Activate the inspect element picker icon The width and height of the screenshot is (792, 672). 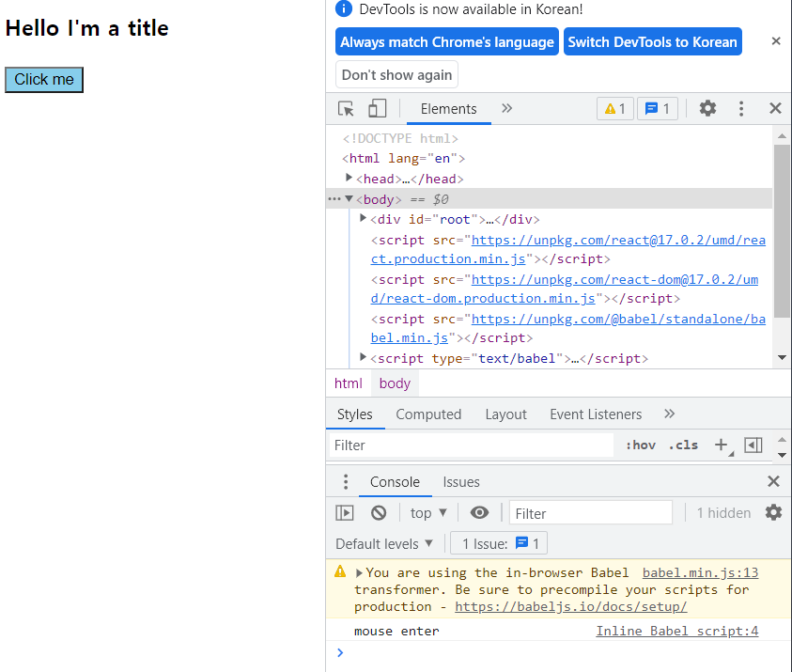coord(346,109)
